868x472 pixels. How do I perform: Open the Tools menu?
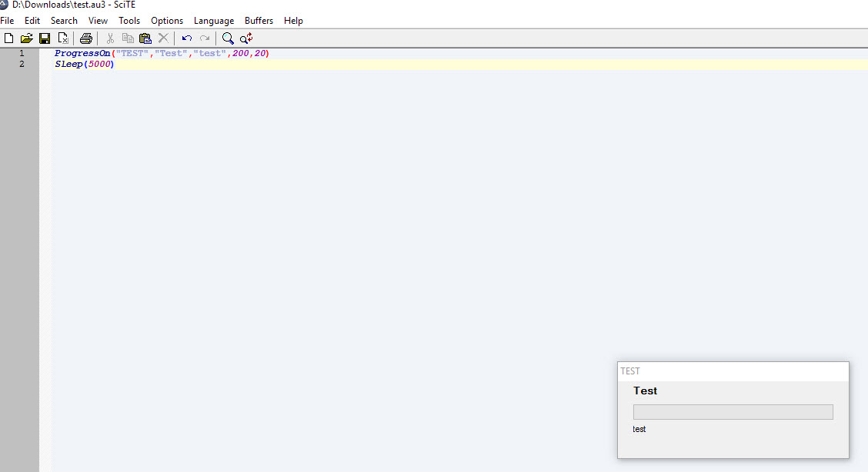pyautogui.click(x=129, y=21)
